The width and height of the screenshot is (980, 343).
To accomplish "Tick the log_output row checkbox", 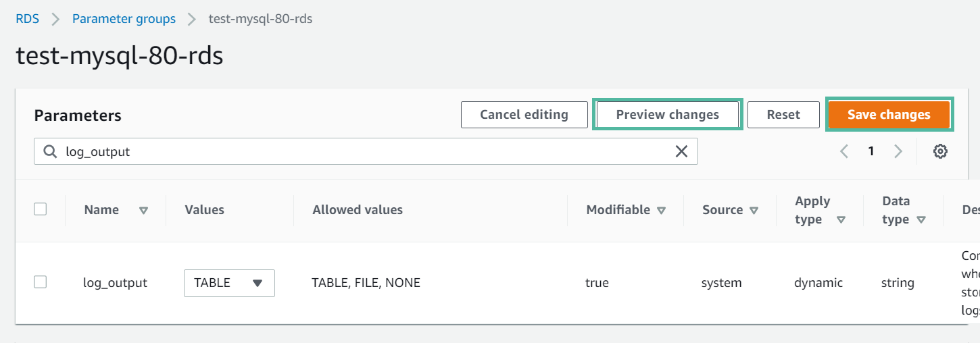I will tap(41, 282).
